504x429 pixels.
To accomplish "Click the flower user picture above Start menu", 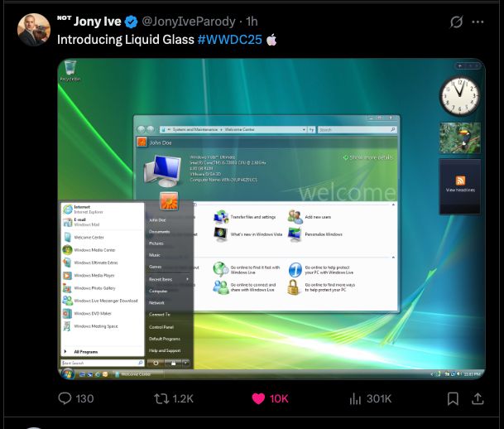I will (169, 201).
